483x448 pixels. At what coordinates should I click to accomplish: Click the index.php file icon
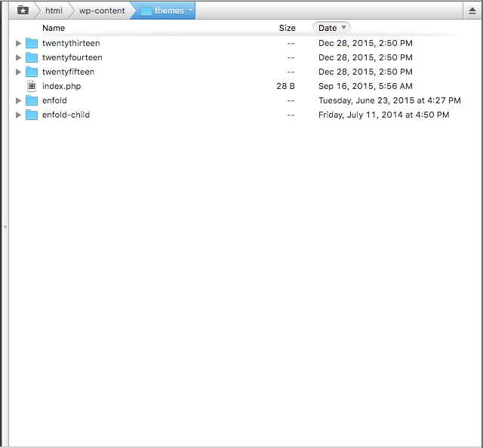32,86
